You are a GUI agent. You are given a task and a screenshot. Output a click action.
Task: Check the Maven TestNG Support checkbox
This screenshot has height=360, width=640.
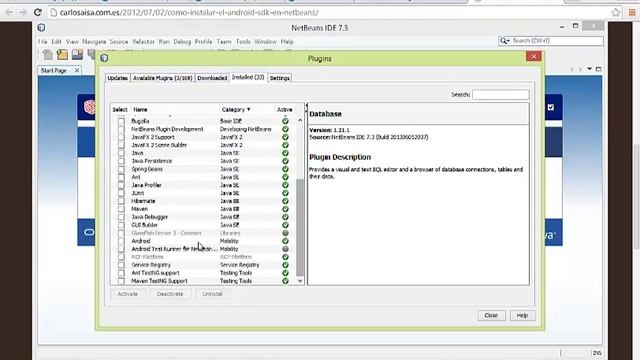[121, 281]
